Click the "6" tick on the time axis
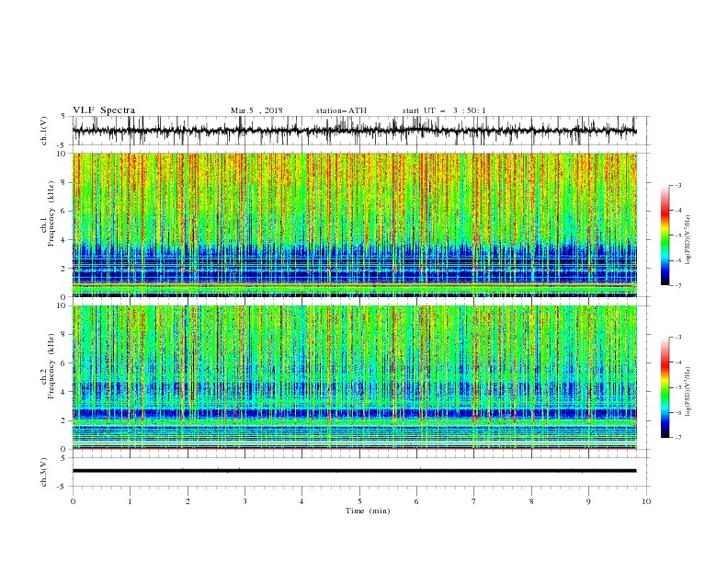Image resolution: width=728 pixels, height=563 pixels. 416,501
